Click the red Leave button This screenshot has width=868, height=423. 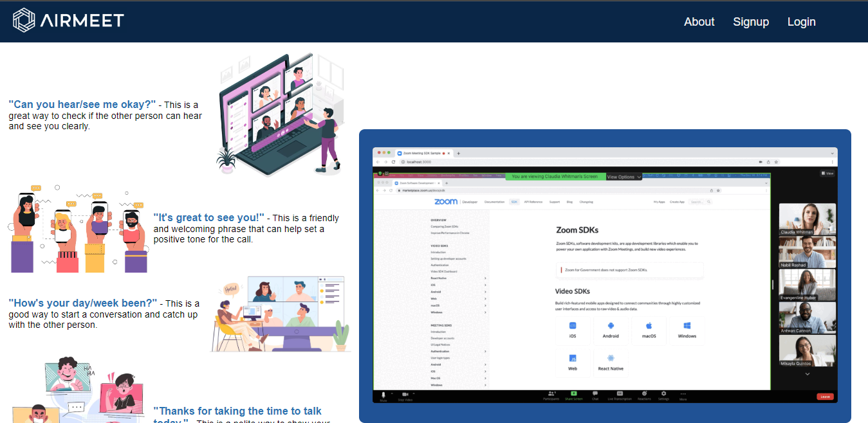825,397
